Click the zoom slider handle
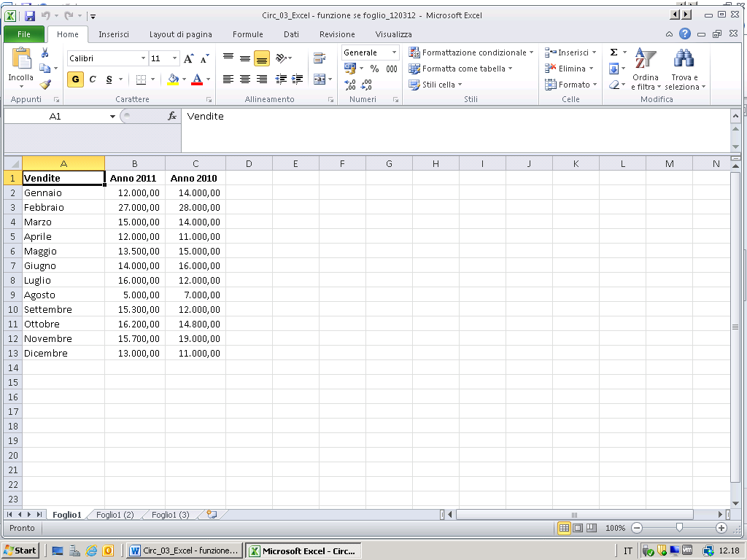 (x=680, y=528)
